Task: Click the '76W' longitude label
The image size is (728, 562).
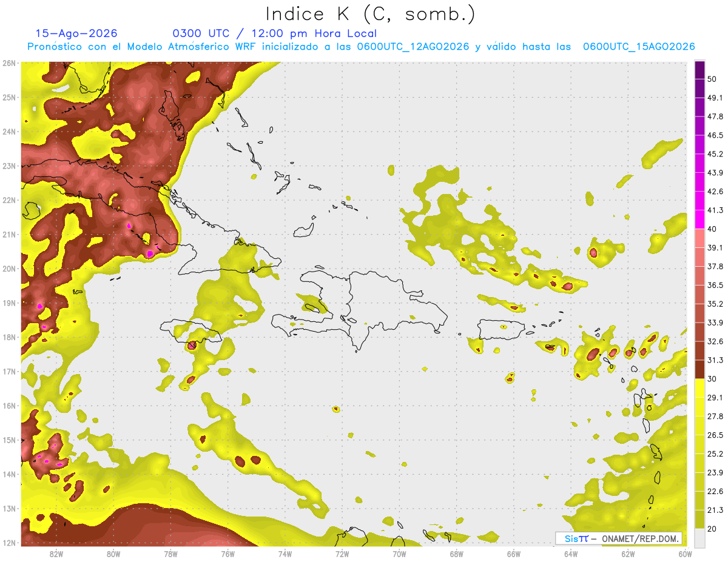Action: 228,554
